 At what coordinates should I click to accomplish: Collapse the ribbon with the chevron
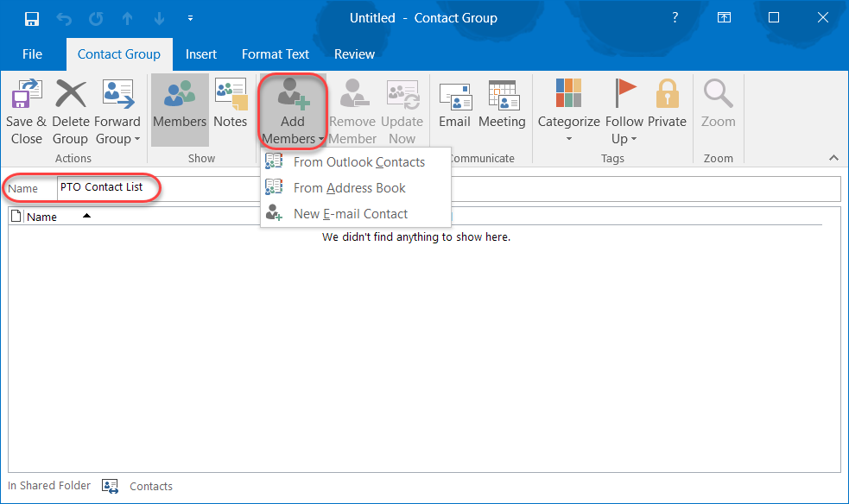click(x=833, y=157)
